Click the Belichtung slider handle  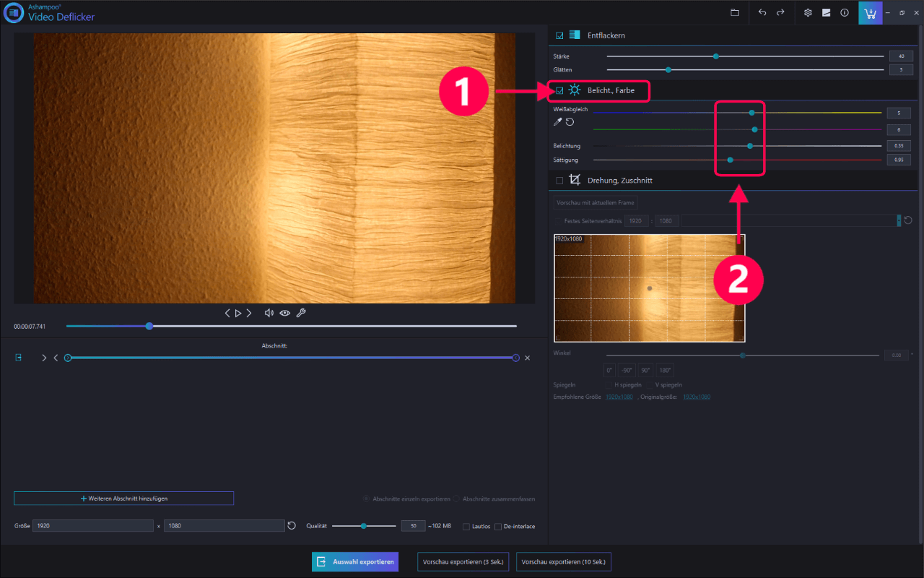(750, 146)
